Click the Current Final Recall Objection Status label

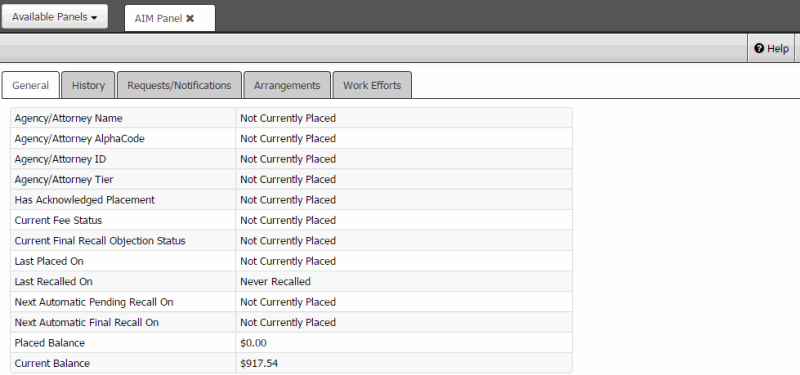[100, 241]
